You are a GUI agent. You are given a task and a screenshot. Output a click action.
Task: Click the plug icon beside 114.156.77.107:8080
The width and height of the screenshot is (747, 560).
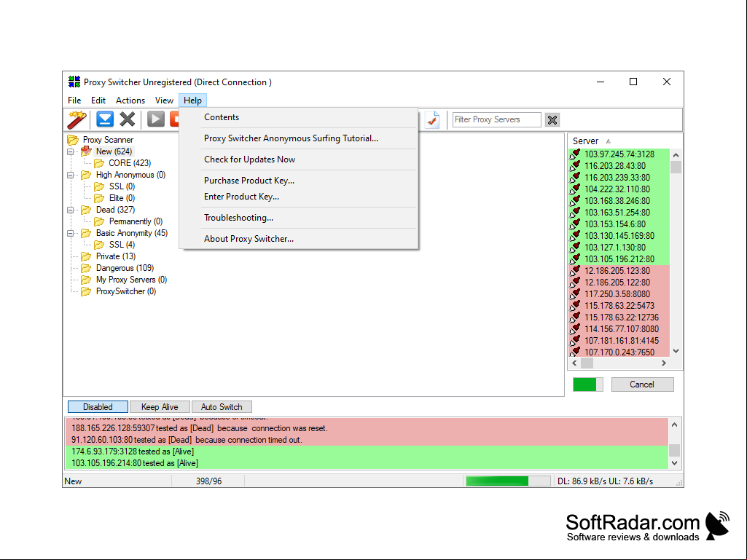click(x=575, y=329)
